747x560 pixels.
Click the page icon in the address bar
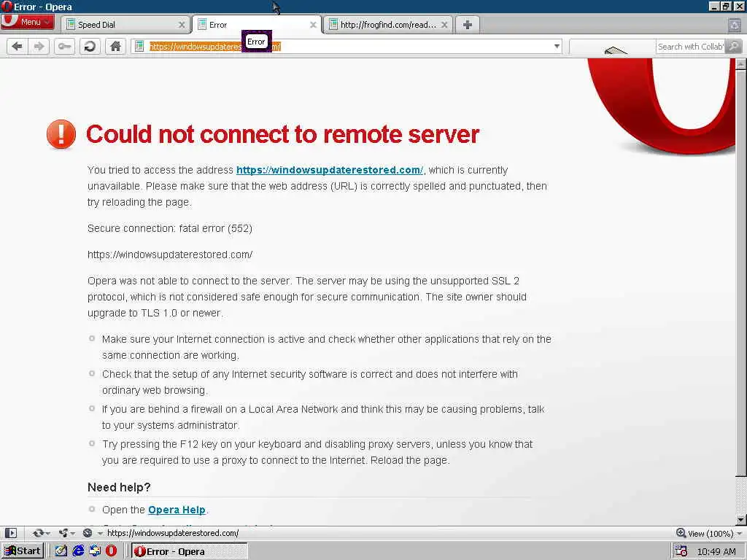[139, 46]
